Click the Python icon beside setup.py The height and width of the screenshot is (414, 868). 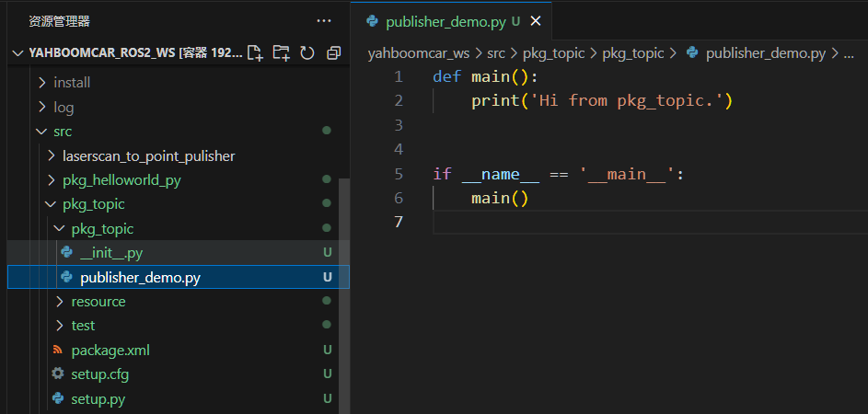coord(58,399)
